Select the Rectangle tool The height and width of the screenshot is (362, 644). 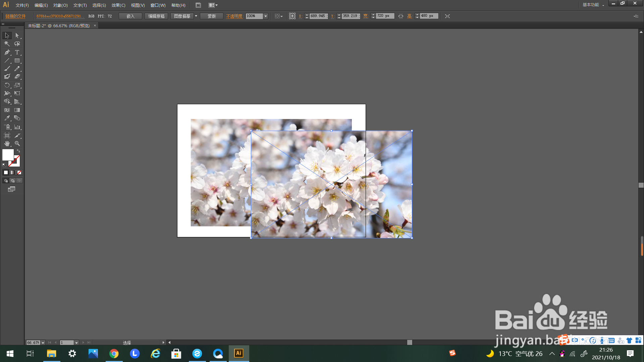pos(17,61)
